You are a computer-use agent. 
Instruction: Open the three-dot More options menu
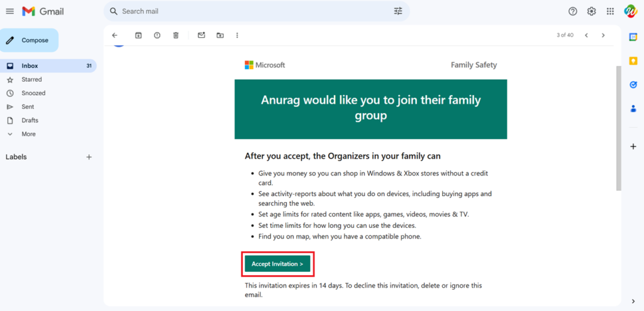click(x=237, y=35)
